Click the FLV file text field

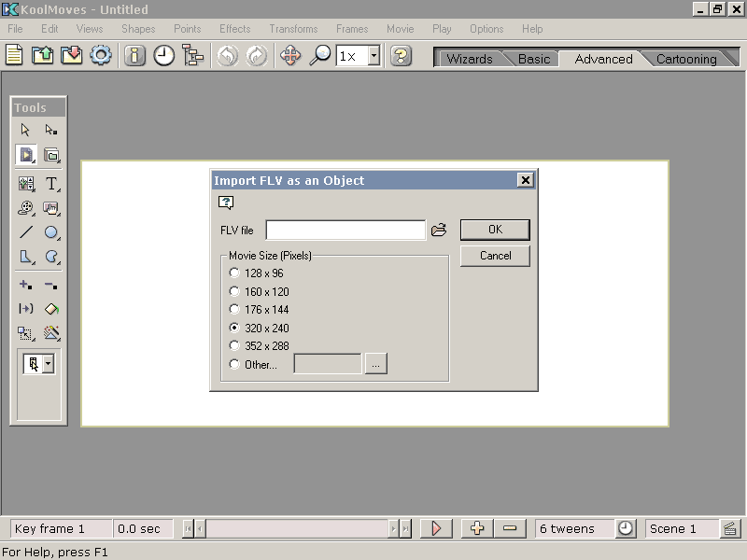click(x=345, y=230)
